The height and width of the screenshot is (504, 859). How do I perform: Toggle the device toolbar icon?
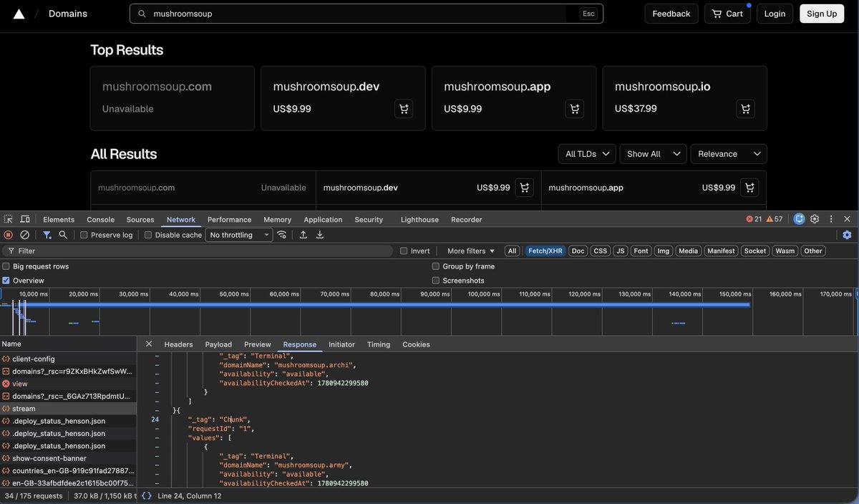(x=25, y=219)
